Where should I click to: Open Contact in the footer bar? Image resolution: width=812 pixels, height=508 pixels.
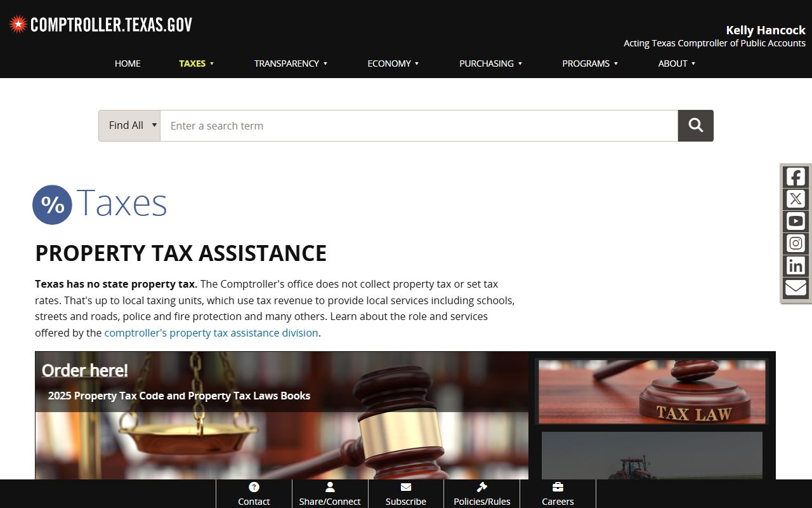pyautogui.click(x=254, y=494)
